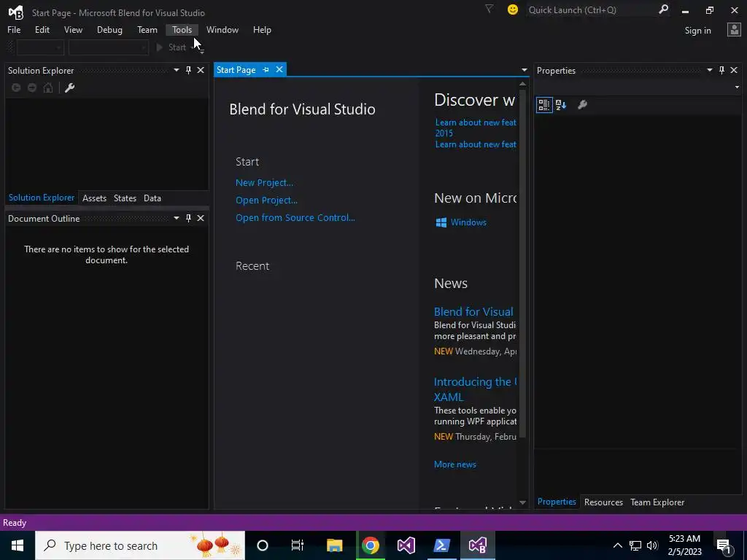Open the Action Center notification icon
The height and width of the screenshot is (560, 747).
tap(724, 545)
